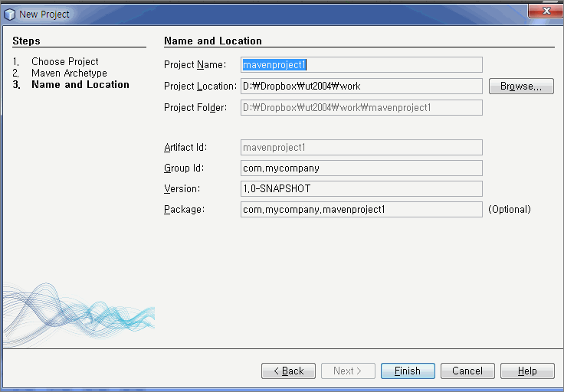Click inside the Package input field

[362, 209]
